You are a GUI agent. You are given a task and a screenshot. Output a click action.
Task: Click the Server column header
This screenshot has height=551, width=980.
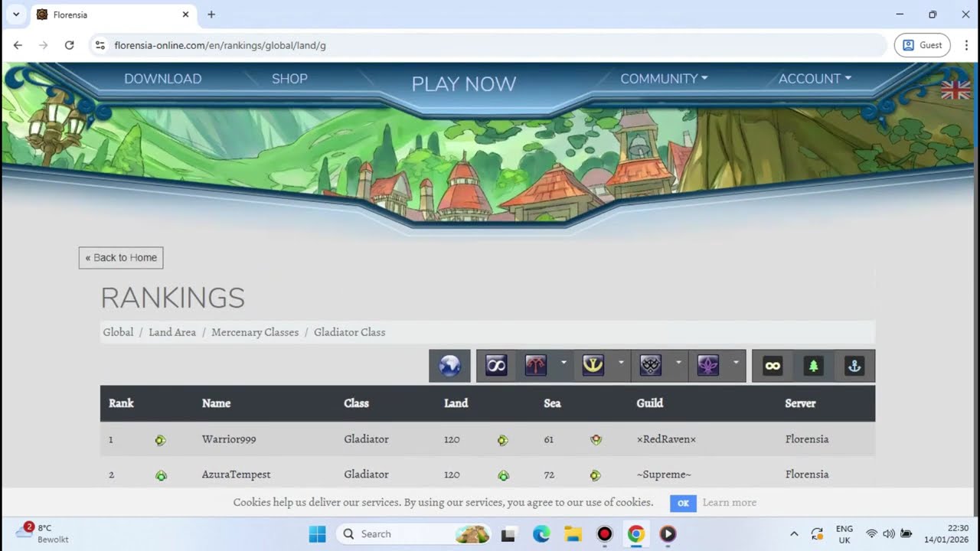coord(800,403)
